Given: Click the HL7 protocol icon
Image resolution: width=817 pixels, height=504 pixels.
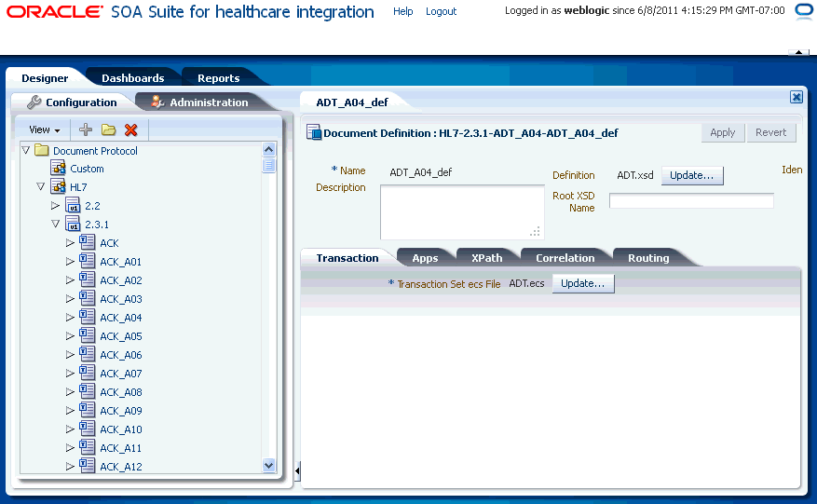Looking at the screenshot, I should click(58, 186).
